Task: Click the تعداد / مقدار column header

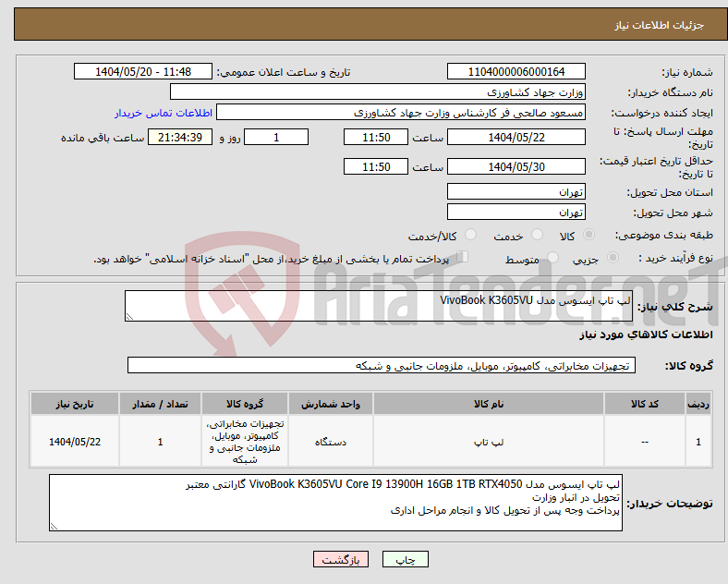Action: click(160, 404)
